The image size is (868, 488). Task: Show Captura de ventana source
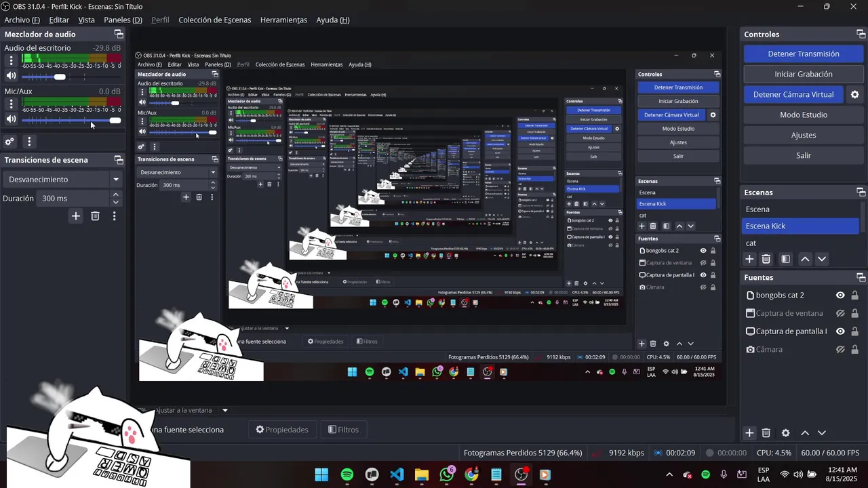(x=840, y=313)
